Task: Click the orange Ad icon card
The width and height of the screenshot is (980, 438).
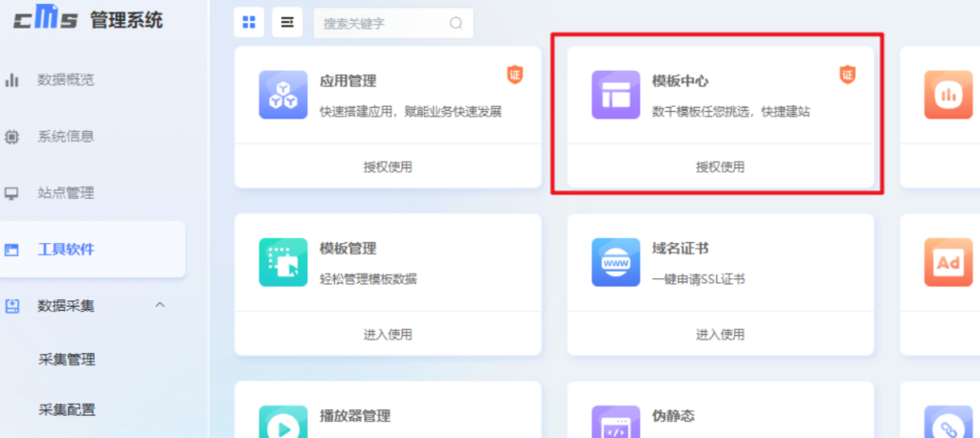Action: tap(947, 262)
